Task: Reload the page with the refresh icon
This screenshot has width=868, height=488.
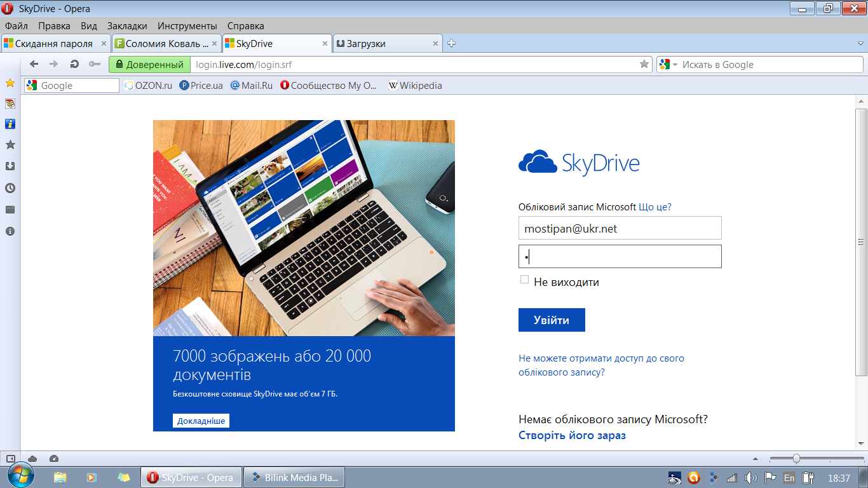Action: [74, 64]
